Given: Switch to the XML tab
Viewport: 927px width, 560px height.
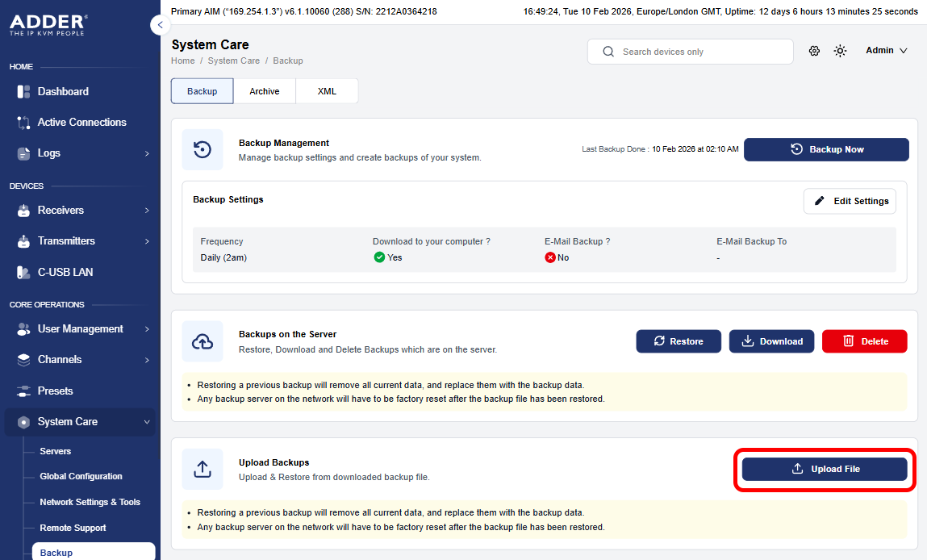Looking at the screenshot, I should pyautogui.click(x=327, y=91).
